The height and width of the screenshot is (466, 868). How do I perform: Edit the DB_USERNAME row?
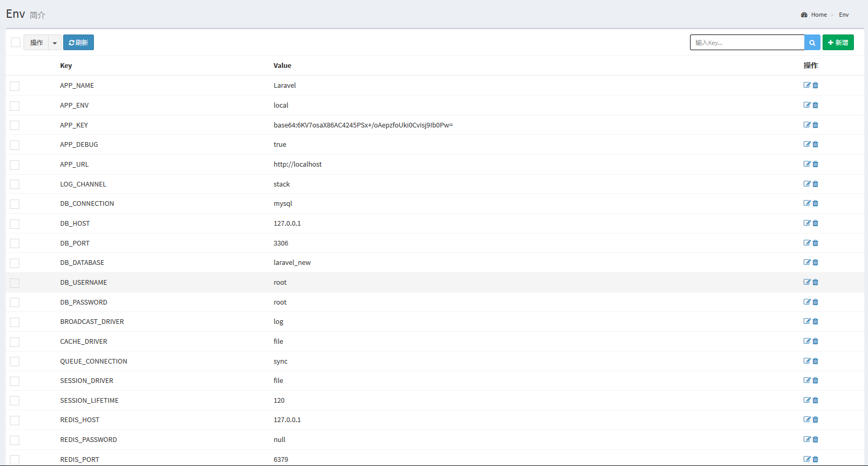(807, 282)
